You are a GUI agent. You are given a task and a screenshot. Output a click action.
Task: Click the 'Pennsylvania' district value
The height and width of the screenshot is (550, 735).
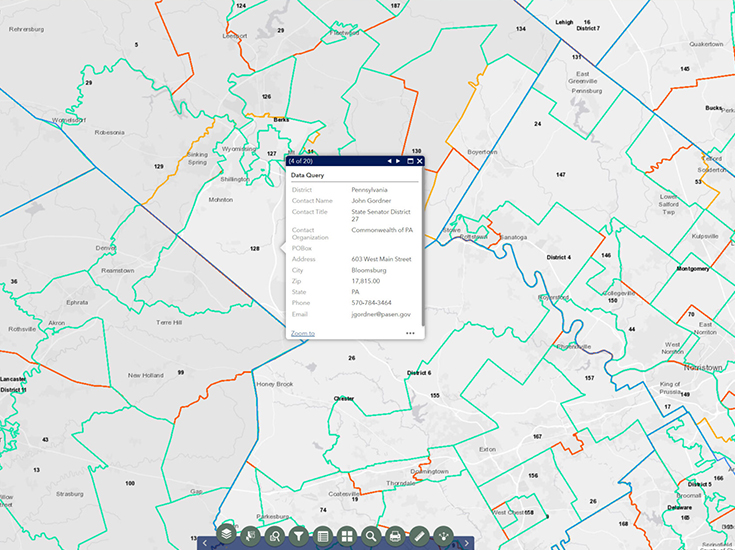pos(369,190)
